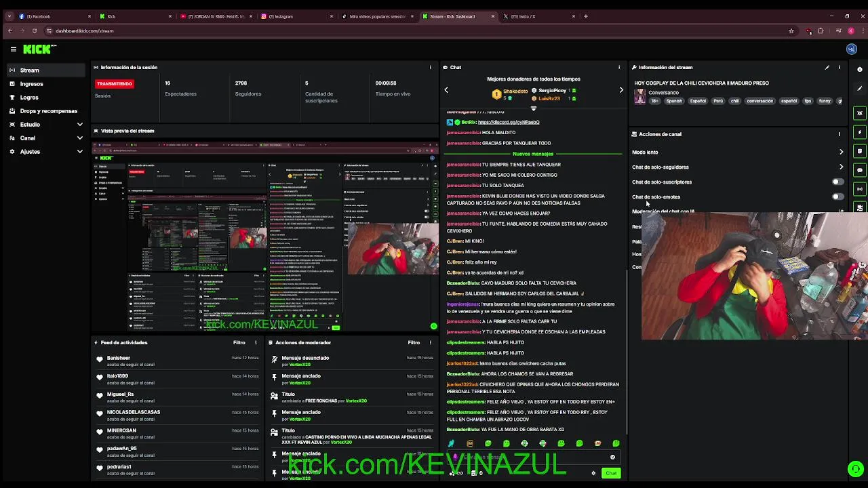Image resolution: width=868 pixels, height=488 pixels.
Task: Click chat bubble icon in right rail
Action: (860, 170)
